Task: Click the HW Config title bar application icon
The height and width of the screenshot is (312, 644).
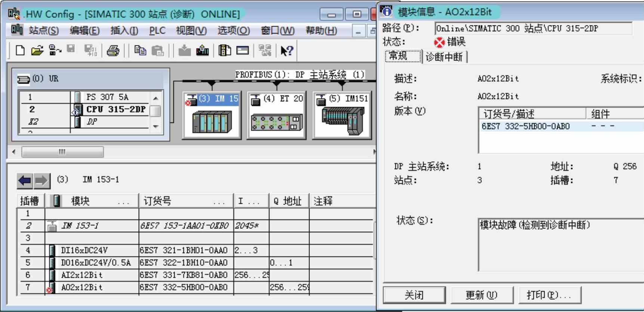Action: [14, 14]
